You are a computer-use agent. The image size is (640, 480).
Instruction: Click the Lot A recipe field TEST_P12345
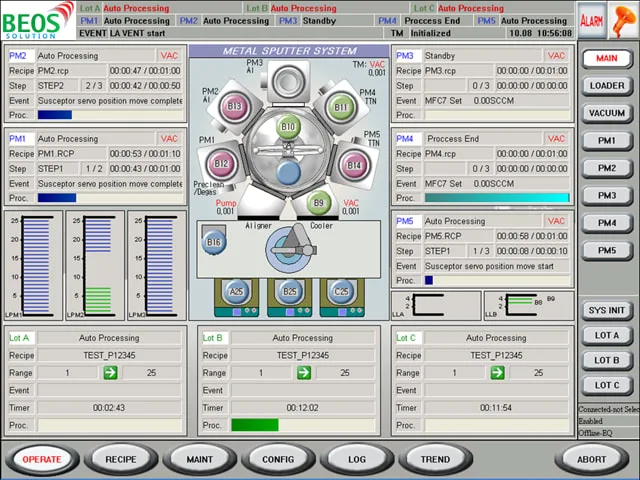(x=109, y=355)
